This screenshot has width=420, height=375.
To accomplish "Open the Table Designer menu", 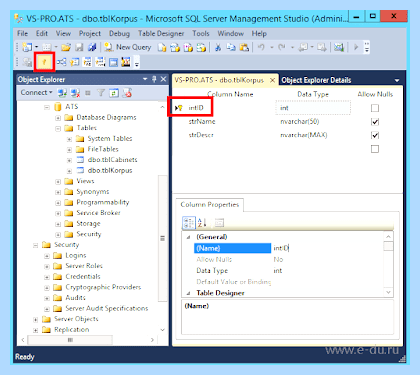I will click(161, 33).
